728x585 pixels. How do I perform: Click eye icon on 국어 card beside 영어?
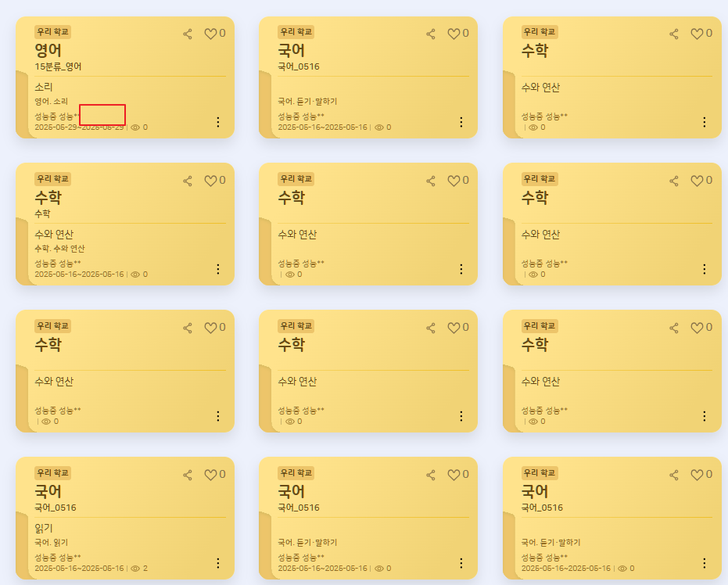coord(379,127)
